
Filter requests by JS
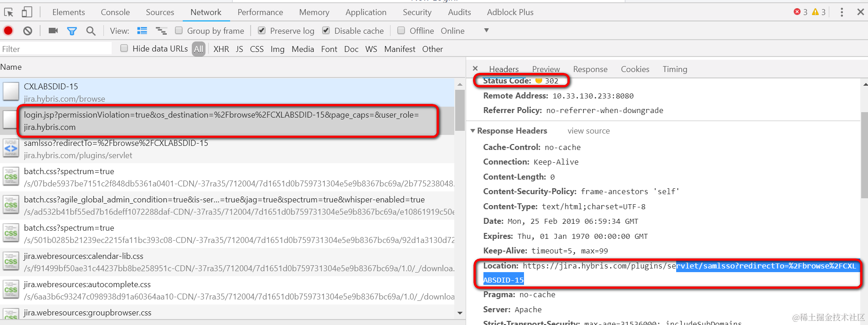point(239,49)
